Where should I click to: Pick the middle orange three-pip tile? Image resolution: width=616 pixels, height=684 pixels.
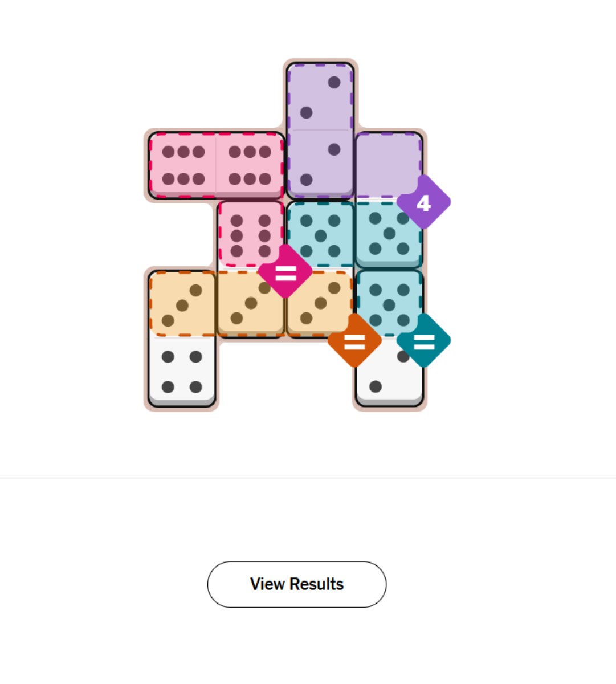250,305
